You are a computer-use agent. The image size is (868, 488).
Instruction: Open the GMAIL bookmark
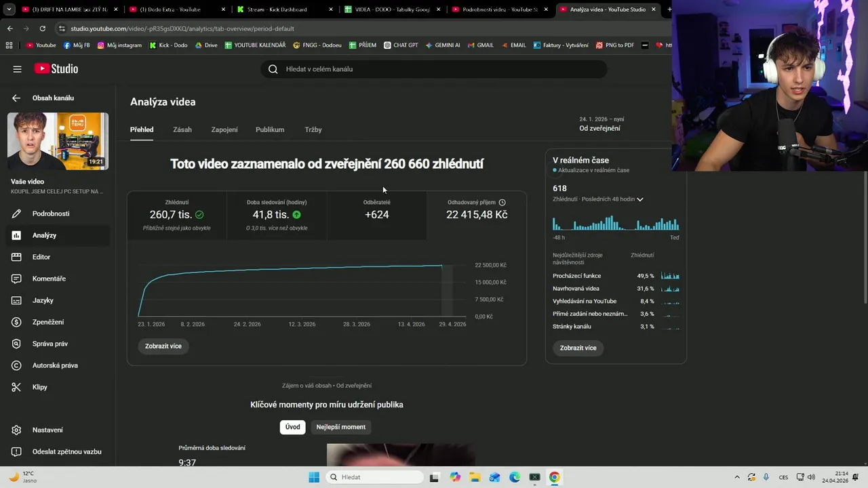click(x=480, y=45)
